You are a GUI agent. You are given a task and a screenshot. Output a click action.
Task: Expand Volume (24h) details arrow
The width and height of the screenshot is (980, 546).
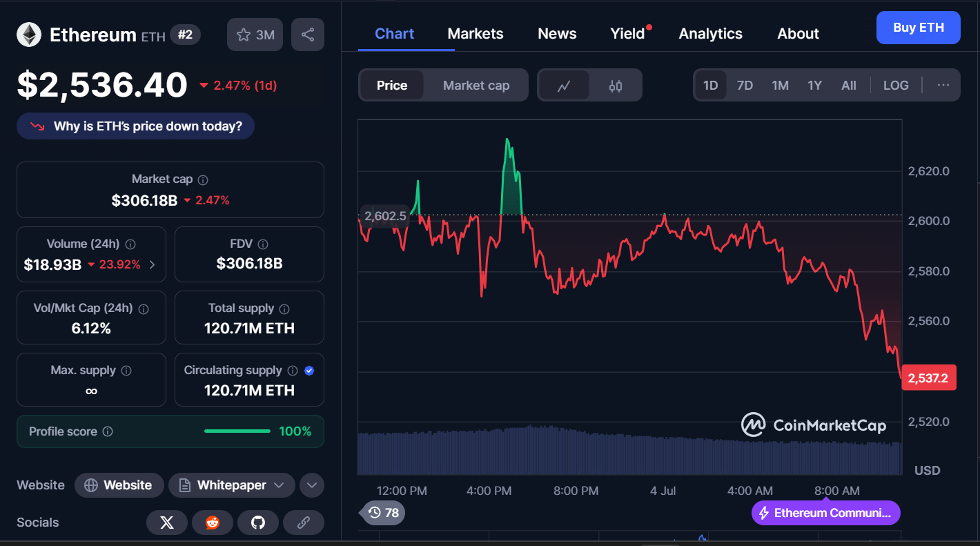[x=153, y=264]
